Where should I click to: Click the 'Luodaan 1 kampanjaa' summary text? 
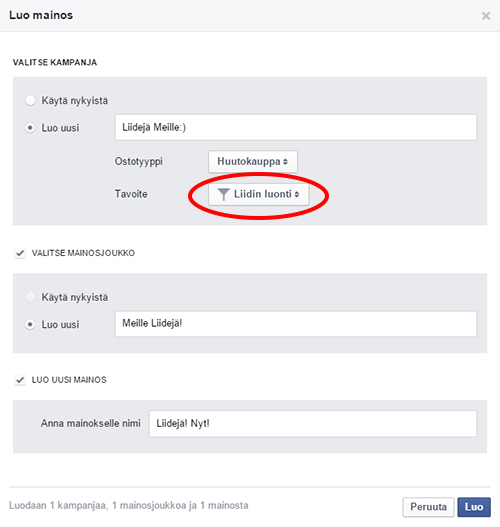pyautogui.click(x=129, y=505)
